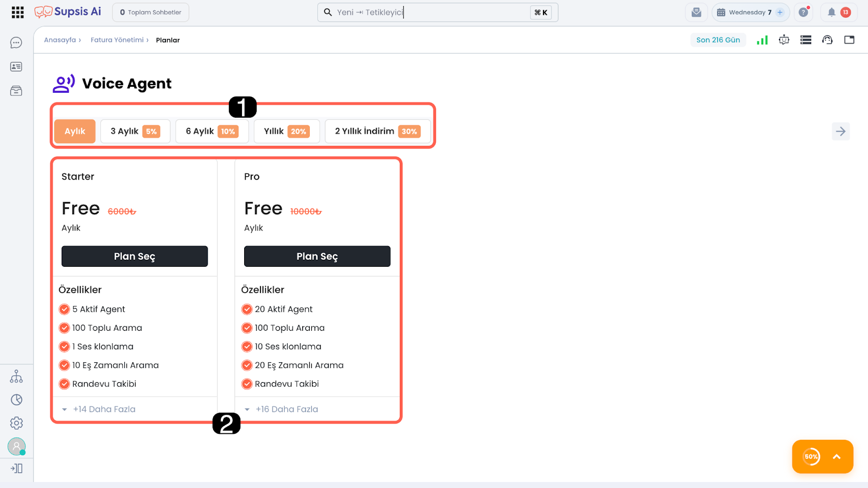Open the settings gear in sidebar
This screenshot has height=488, width=868.
16,423
